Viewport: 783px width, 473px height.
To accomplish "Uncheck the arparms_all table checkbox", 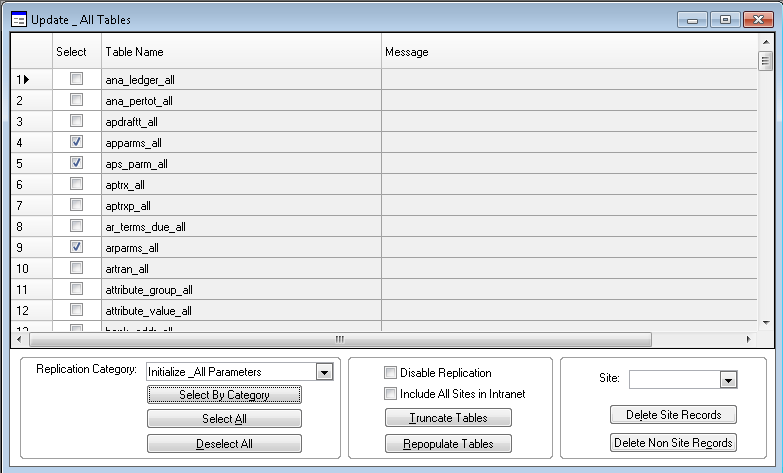I will pos(76,247).
